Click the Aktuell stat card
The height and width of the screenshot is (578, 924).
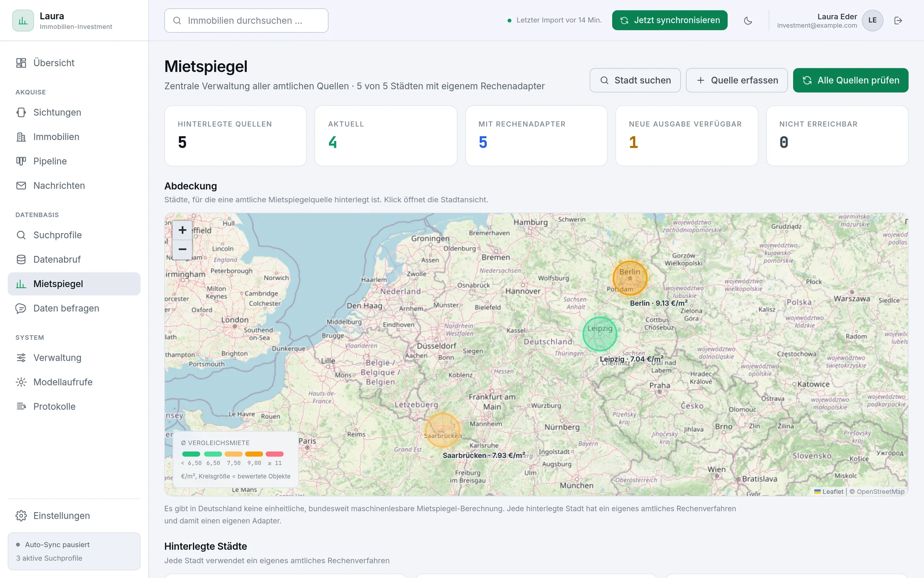coord(386,136)
